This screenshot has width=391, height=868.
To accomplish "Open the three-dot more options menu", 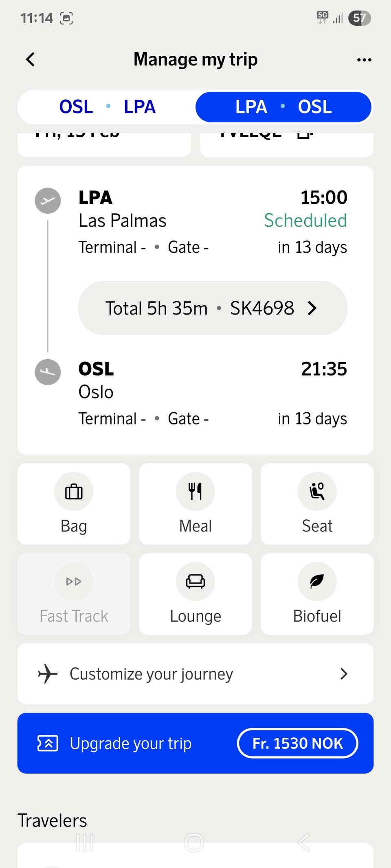I will tap(364, 60).
